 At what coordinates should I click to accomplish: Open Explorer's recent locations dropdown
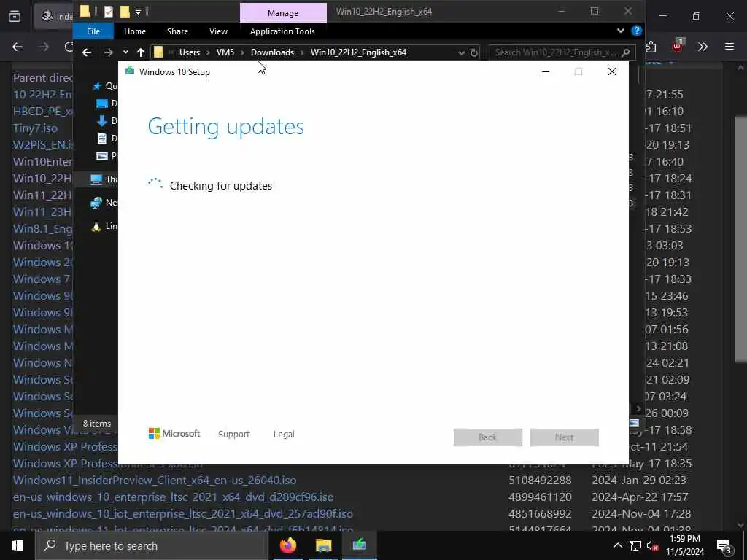point(125,52)
